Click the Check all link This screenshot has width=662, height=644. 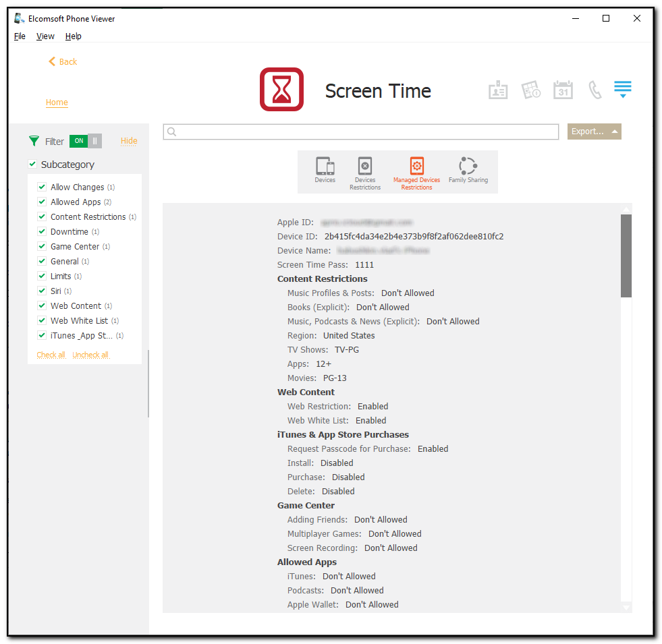tap(51, 354)
